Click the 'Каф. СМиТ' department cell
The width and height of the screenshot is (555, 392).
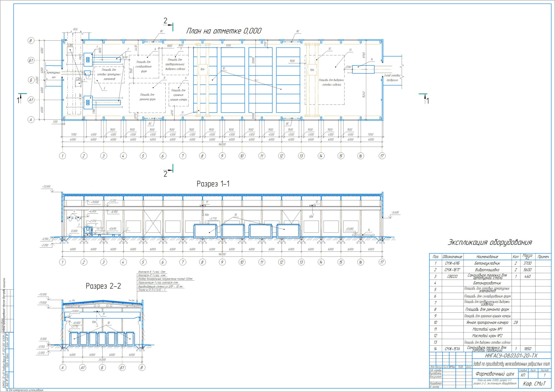(x=534, y=384)
